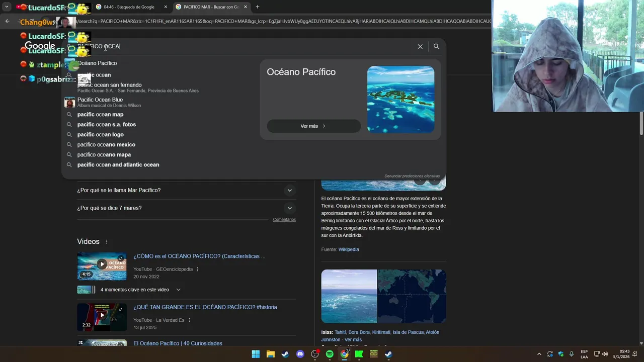Select 'pacific ocean san fernando' suggestion
This screenshot has width=644, height=362.
[x=138, y=87]
